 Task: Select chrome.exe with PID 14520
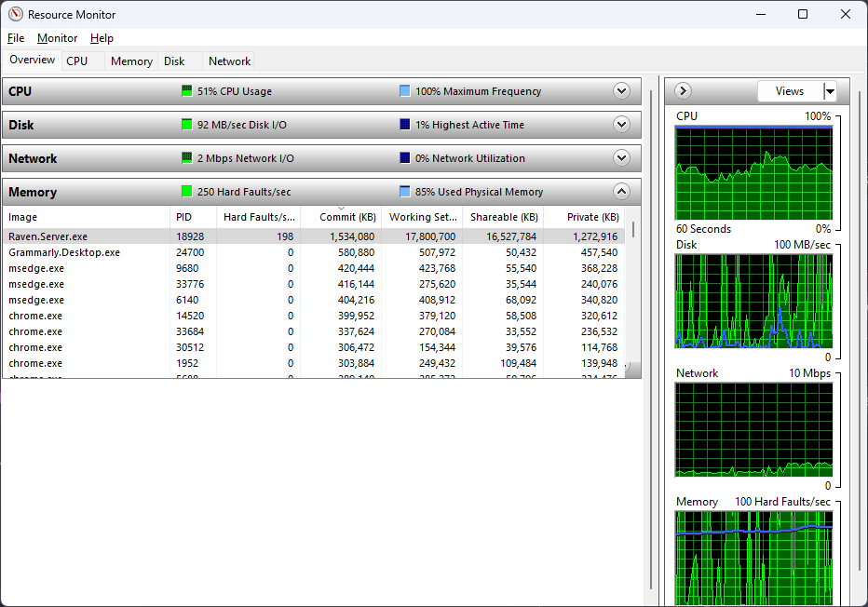tap(314, 316)
